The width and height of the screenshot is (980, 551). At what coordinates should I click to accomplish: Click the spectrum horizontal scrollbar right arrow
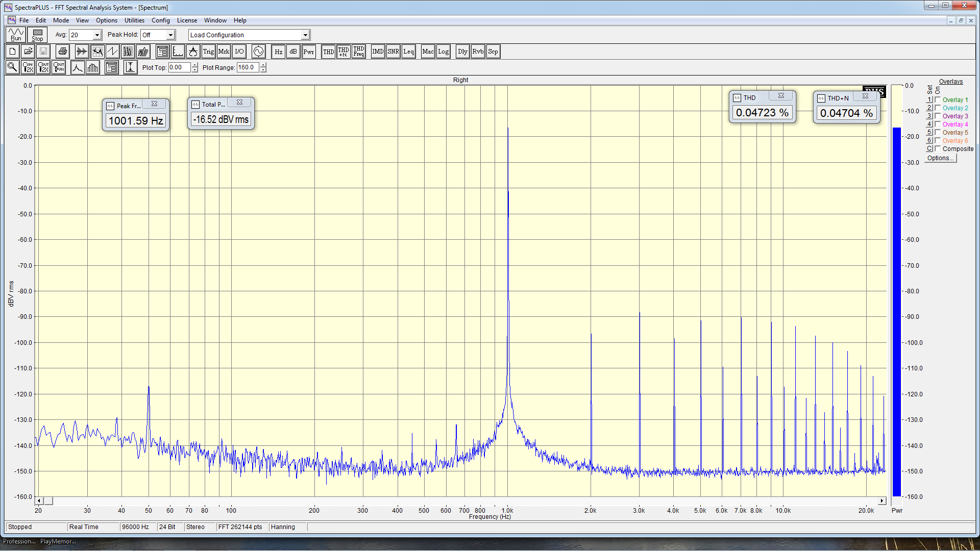(882, 501)
